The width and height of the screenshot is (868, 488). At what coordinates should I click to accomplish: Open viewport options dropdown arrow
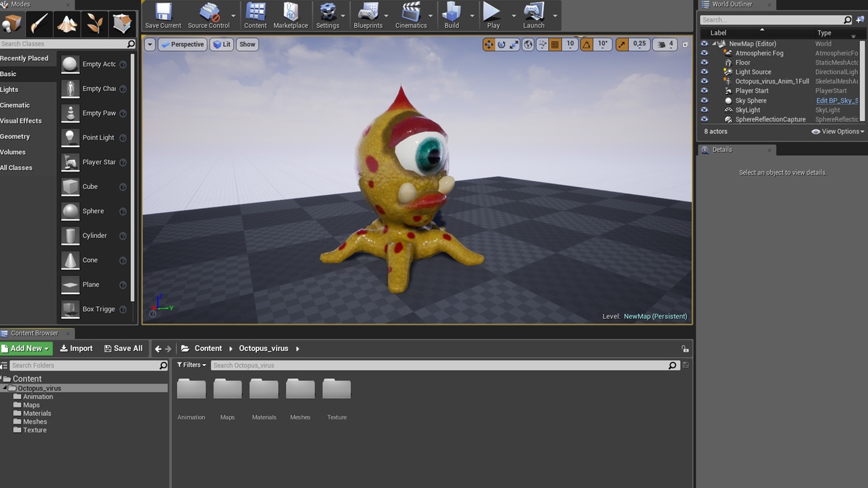coord(150,45)
